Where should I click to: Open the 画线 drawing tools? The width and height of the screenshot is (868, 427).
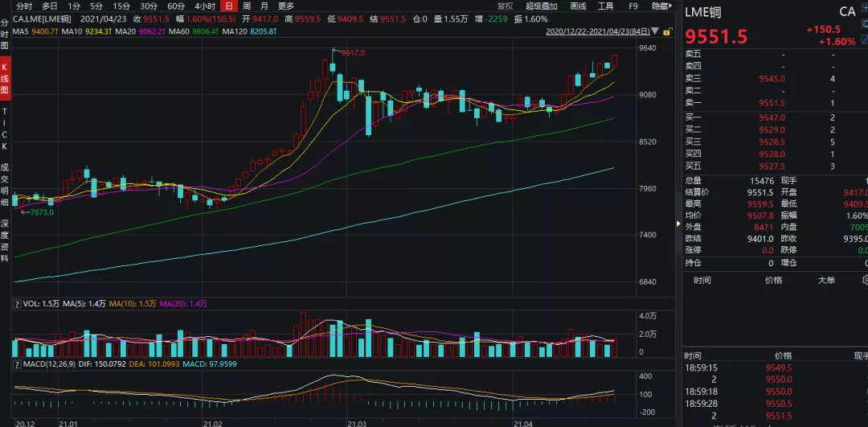pyautogui.click(x=578, y=6)
